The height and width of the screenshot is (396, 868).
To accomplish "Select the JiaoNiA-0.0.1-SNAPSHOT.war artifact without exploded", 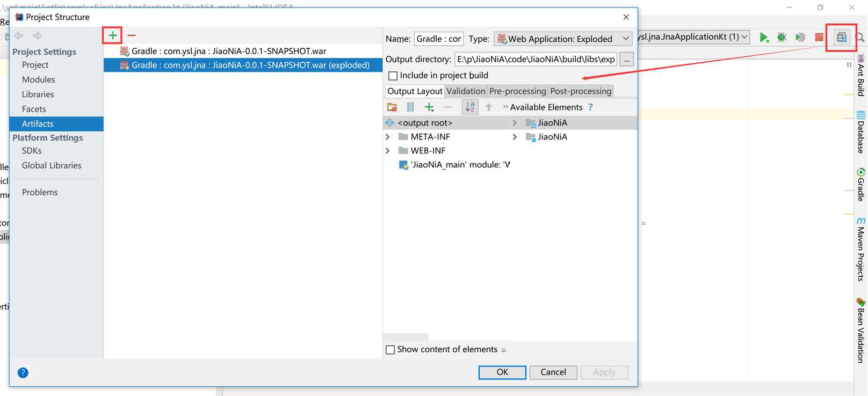I will 243,51.
